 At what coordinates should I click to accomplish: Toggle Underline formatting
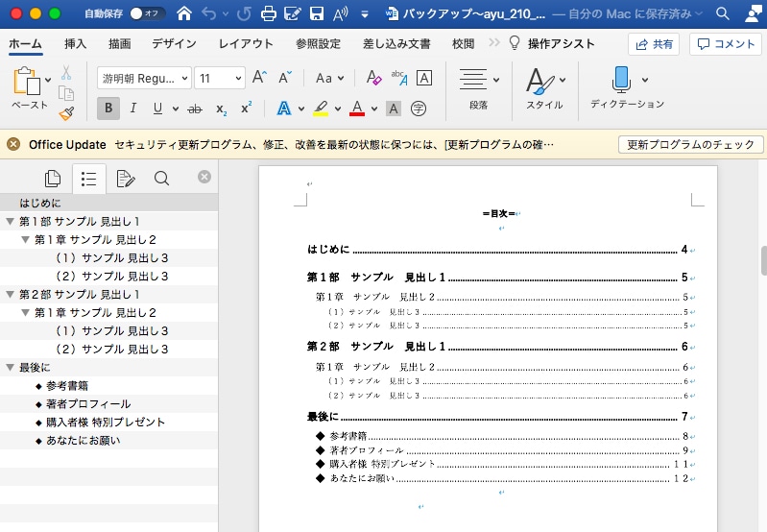(x=157, y=109)
